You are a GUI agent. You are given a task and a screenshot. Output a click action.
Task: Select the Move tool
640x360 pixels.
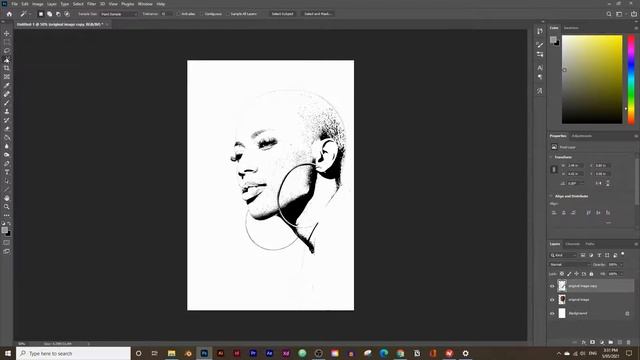coord(7,33)
